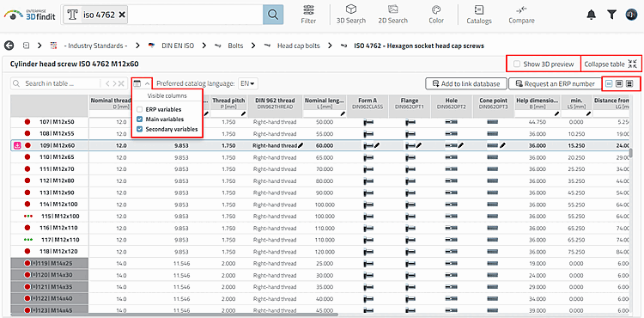The image size is (644, 318).
Task: Edit Help dimension column filter pencil
Action: pyautogui.click(x=556, y=113)
